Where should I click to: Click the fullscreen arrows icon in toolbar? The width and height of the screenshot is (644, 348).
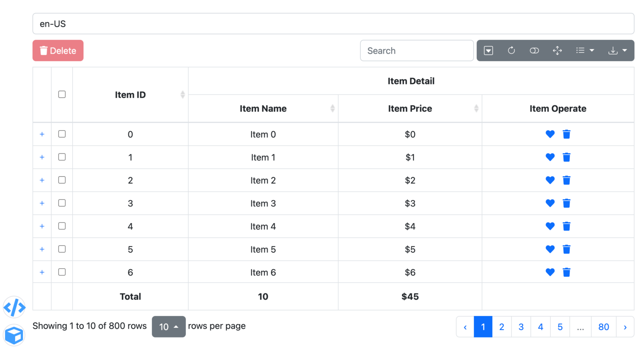click(557, 50)
